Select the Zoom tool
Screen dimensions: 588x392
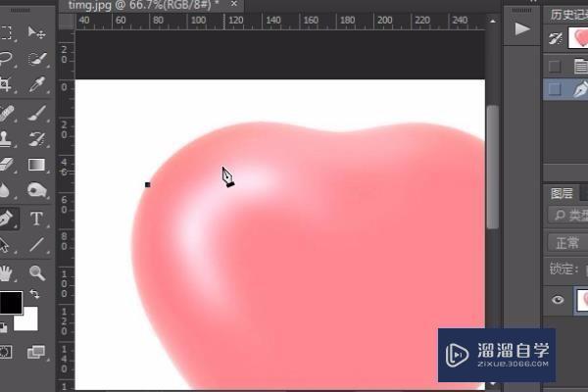pyautogui.click(x=37, y=273)
